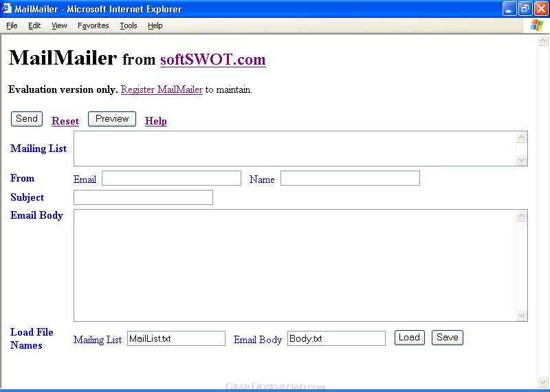
Task: Click the Windows flag logo icon
Action: point(537,25)
